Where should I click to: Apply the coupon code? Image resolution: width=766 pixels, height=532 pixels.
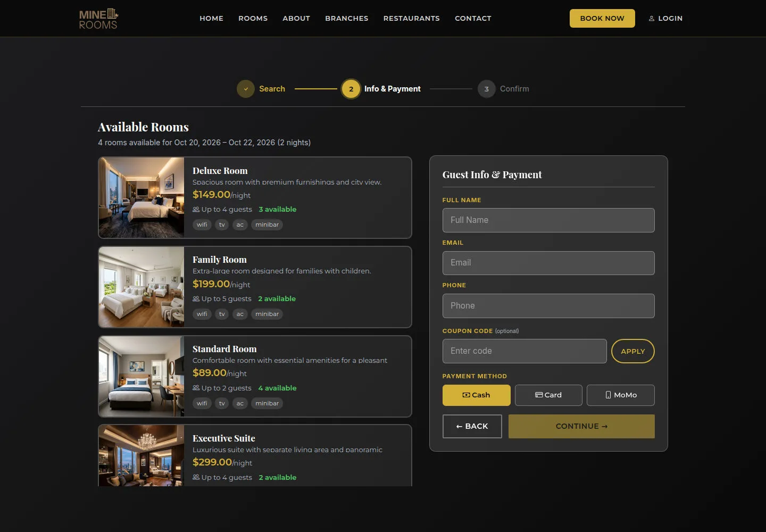pyautogui.click(x=633, y=351)
